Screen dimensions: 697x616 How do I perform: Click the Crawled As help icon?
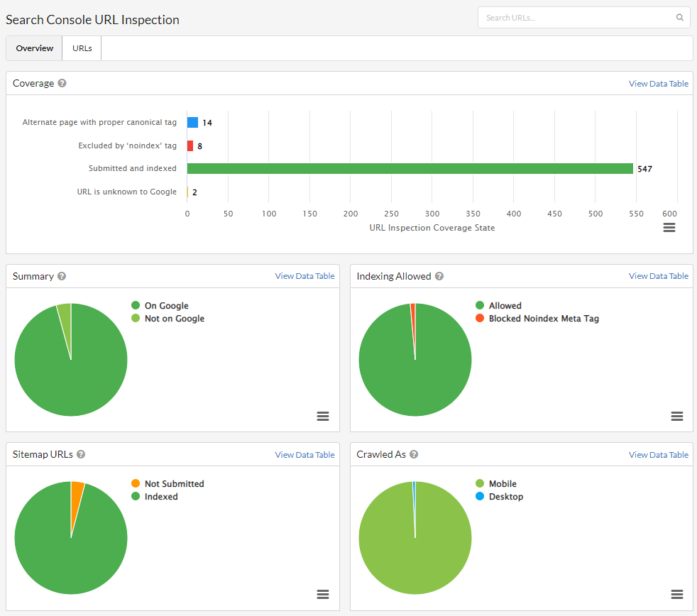(414, 454)
